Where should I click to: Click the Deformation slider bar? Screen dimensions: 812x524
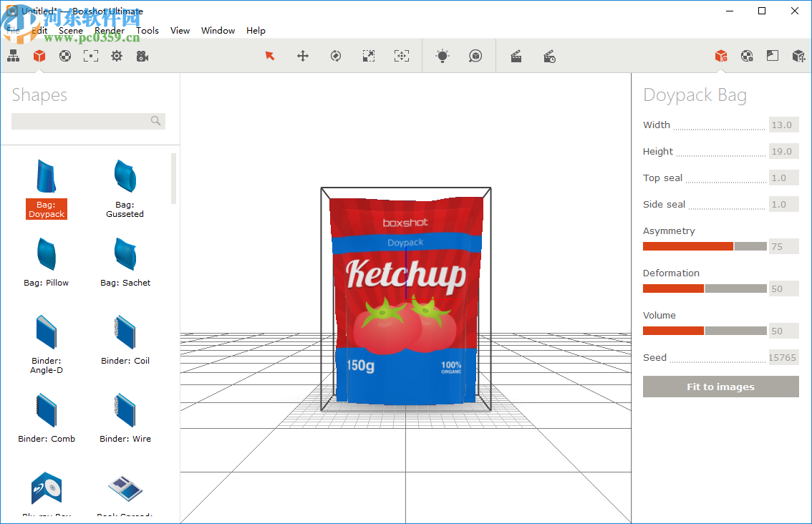pyautogui.click(x=705, y=288)
